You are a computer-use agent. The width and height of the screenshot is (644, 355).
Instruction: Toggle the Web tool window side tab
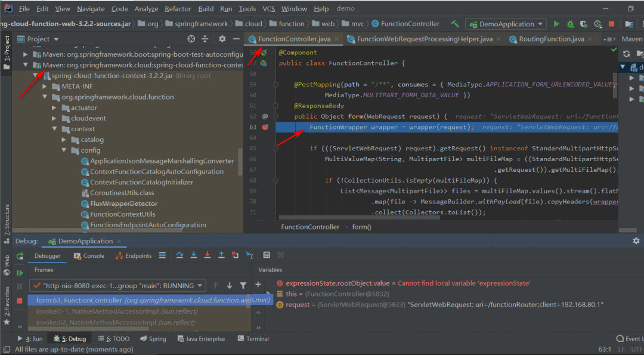(x=7, y=266)
